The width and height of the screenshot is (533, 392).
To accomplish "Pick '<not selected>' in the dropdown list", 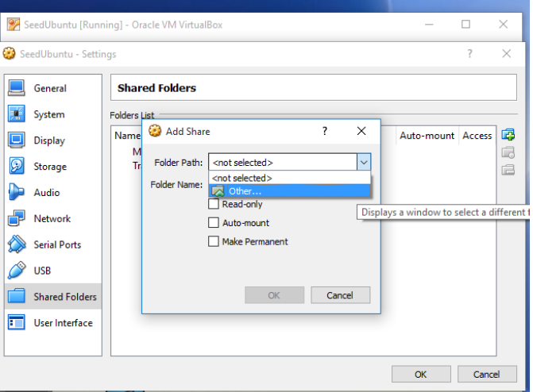I will 242,178.
